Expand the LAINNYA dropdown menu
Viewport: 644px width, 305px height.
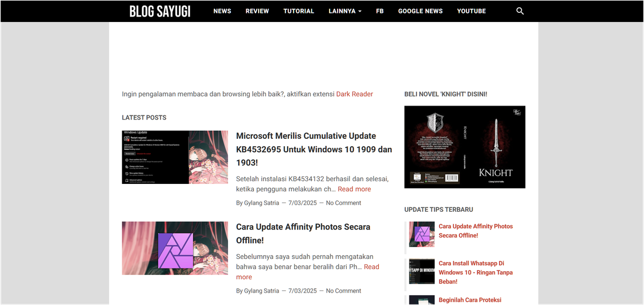[345, 11]
